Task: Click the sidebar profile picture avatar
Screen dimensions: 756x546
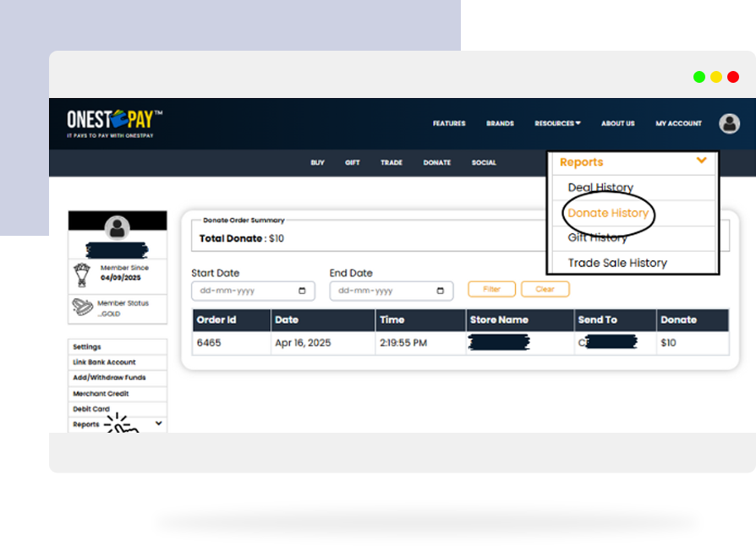Action: point(118,226)
